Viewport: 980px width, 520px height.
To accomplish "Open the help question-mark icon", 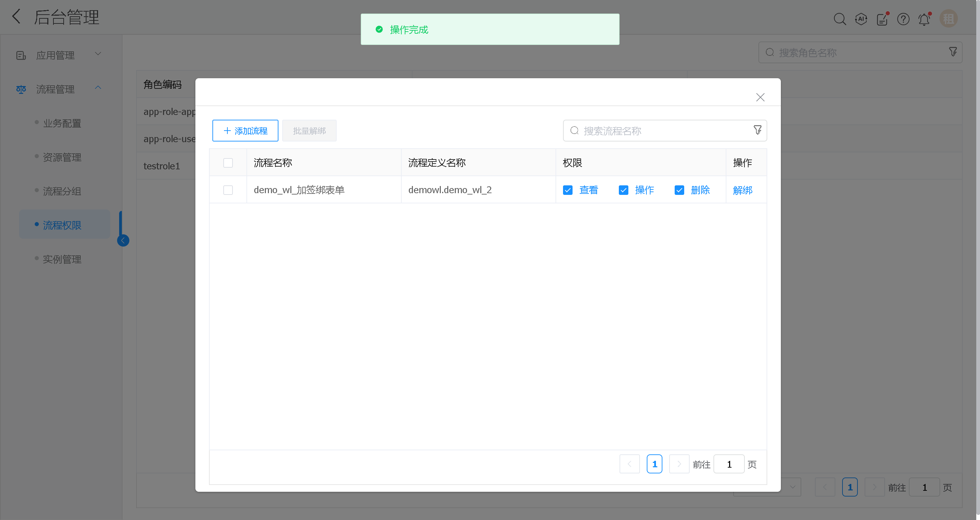I will [903, 19].
